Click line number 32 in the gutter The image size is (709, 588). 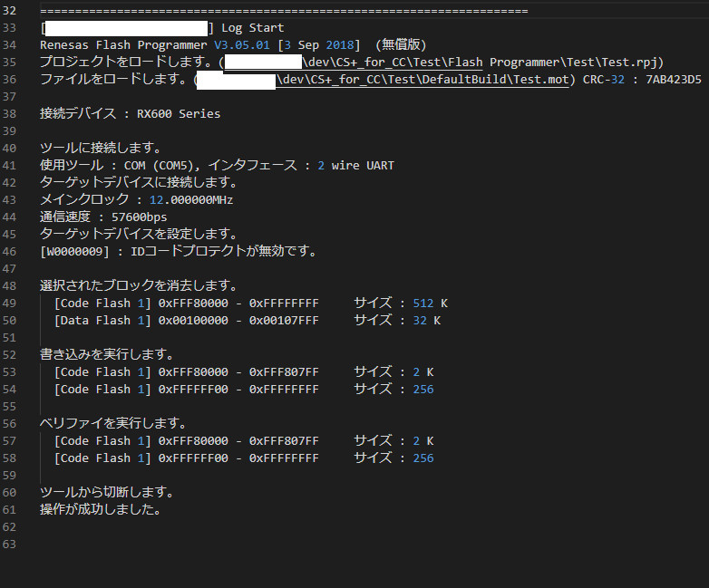click(9, 11)
